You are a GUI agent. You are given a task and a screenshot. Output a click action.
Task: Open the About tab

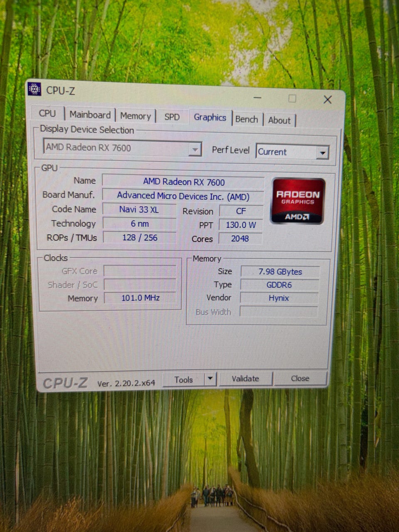click(279, 120)
